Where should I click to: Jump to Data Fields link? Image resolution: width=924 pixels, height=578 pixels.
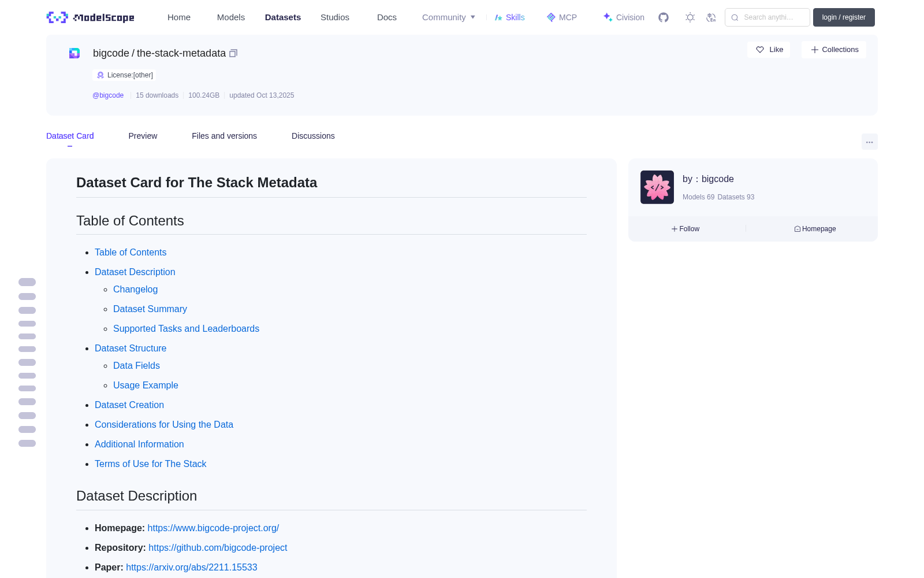tap(136, 365)
